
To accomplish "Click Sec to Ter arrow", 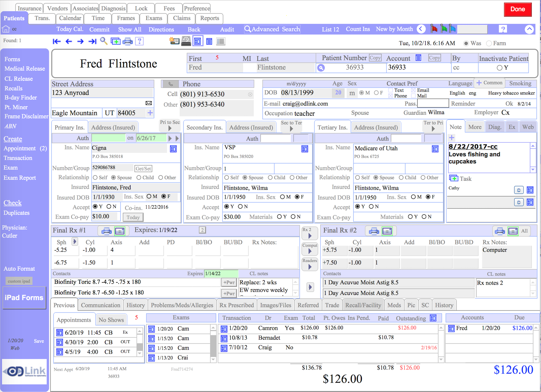I will pos(291,129).
